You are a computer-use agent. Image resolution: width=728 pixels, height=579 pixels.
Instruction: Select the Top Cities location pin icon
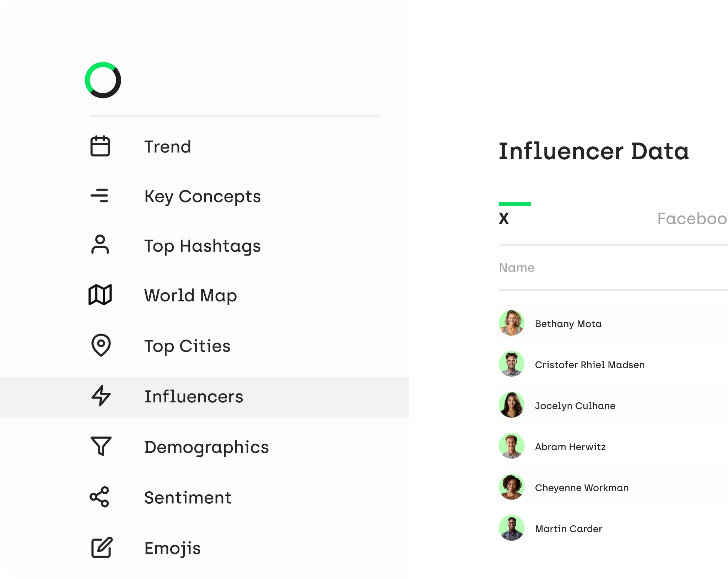coord(101,345)
